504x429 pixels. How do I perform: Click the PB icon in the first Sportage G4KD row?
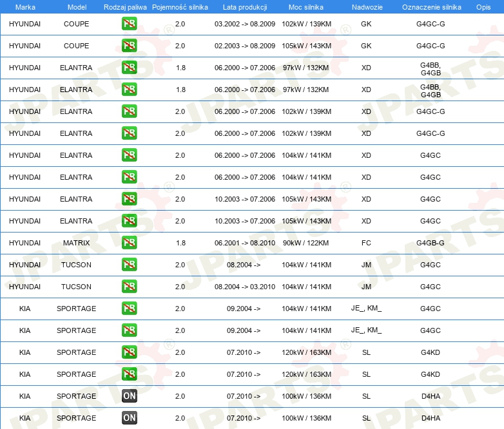tap(129, 352)
